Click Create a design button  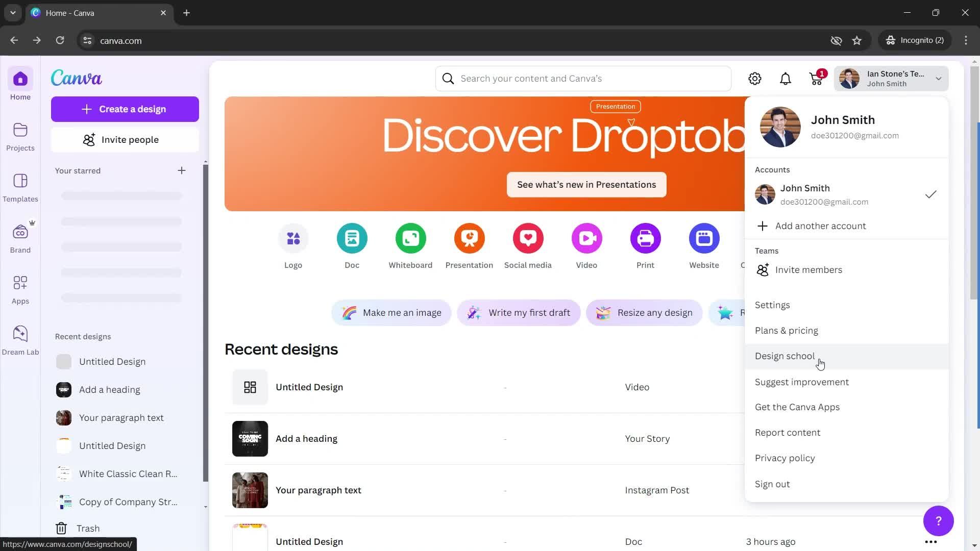coord(125,109)
